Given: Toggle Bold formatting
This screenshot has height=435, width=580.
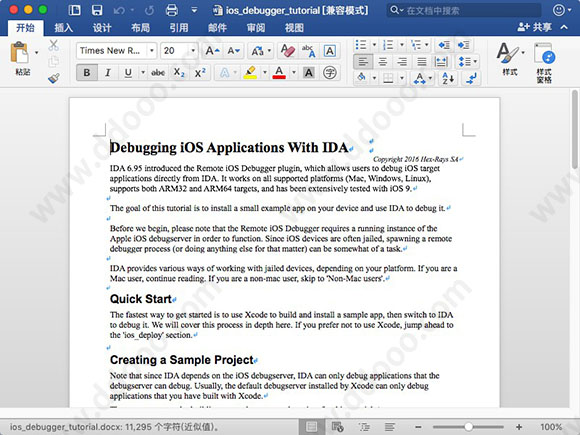Looking at the screenshot, I should (87, 72).
